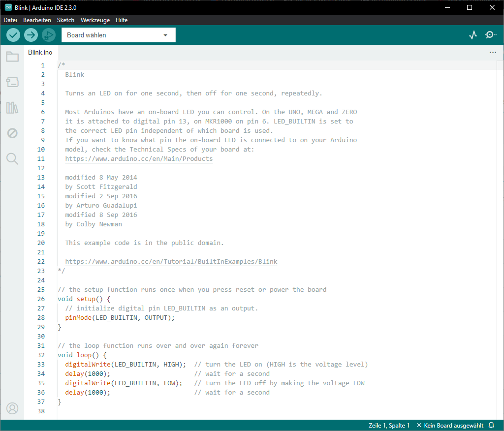
Task: Open the Serial Plotter
Action: click(473, 35)
